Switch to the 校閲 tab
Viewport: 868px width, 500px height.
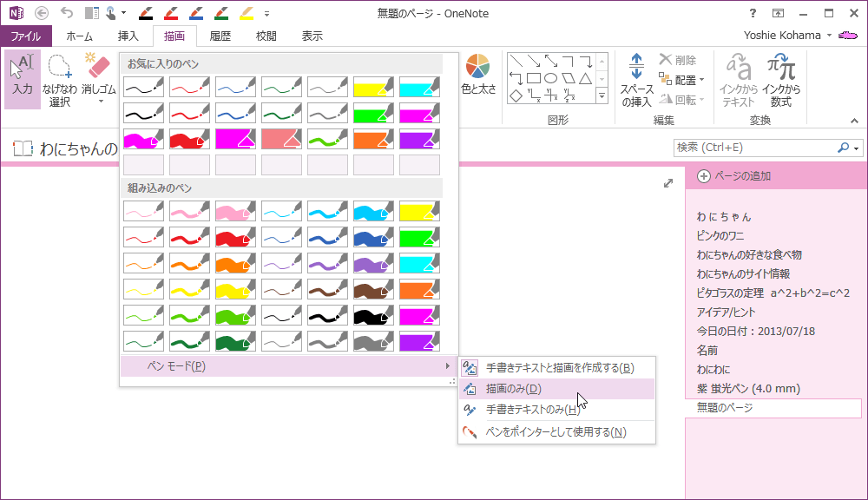[x=266, y=36]
